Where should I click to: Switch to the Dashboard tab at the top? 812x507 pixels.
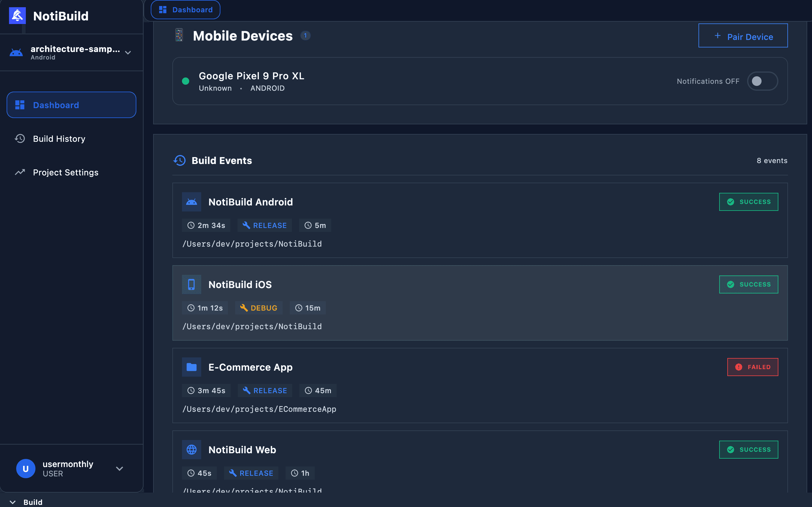coord(185,9)
